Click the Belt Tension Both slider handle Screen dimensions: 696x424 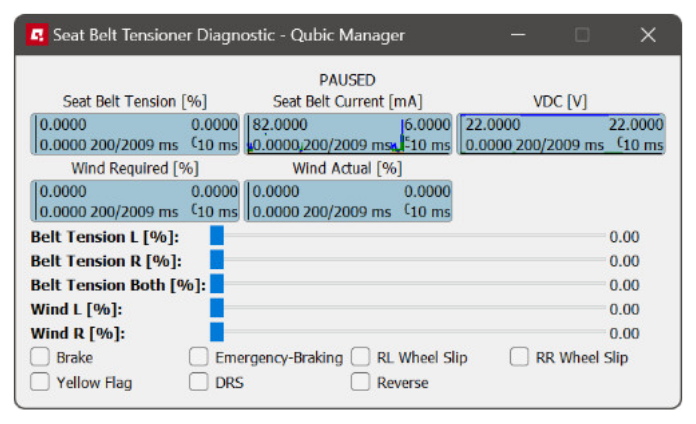(x=217, y=285)
